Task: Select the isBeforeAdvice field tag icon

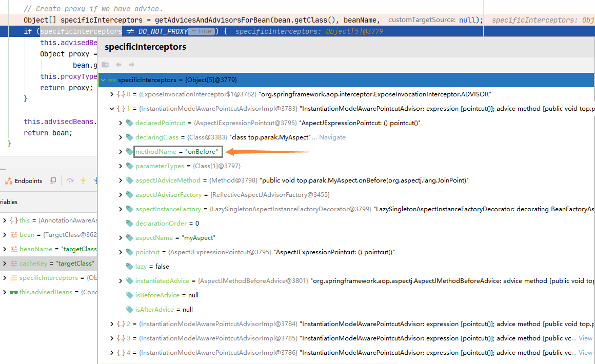Action: tap(129, 295)
